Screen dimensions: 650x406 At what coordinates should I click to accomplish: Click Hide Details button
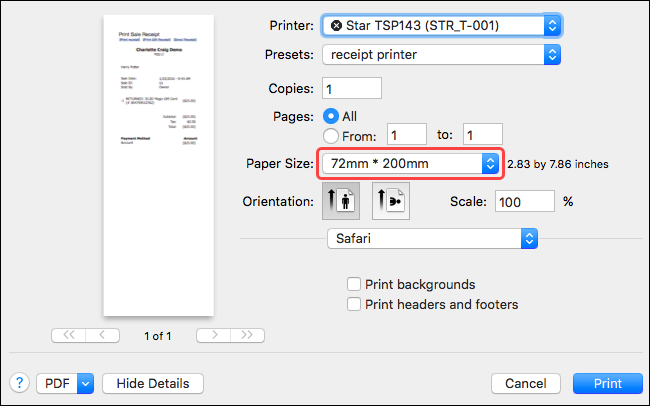[153, 384]
